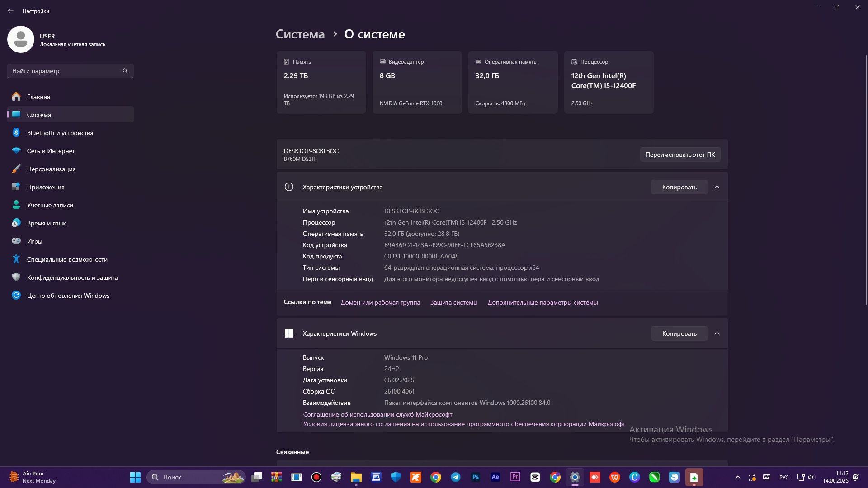Open 'Дополнительные параметры системы' link
The width and height of the screenshot is (868, 488).
[542, 302]
